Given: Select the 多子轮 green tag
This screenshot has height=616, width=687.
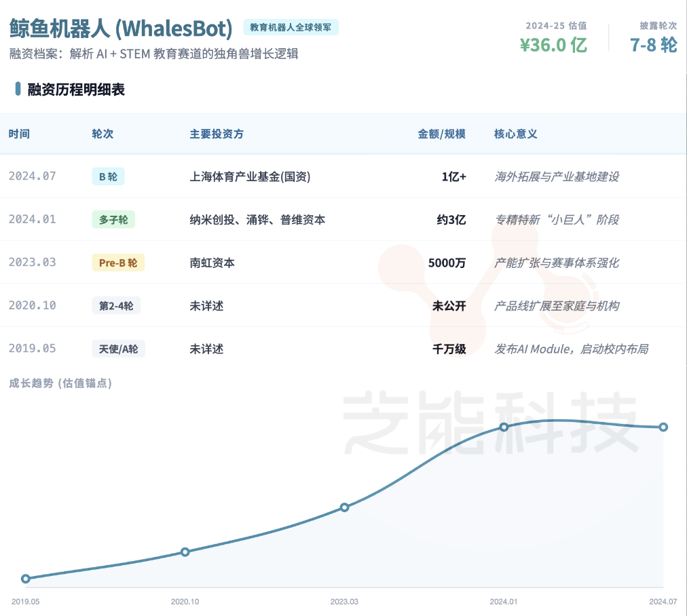Looking at the screenshot, I should point(113,220).
